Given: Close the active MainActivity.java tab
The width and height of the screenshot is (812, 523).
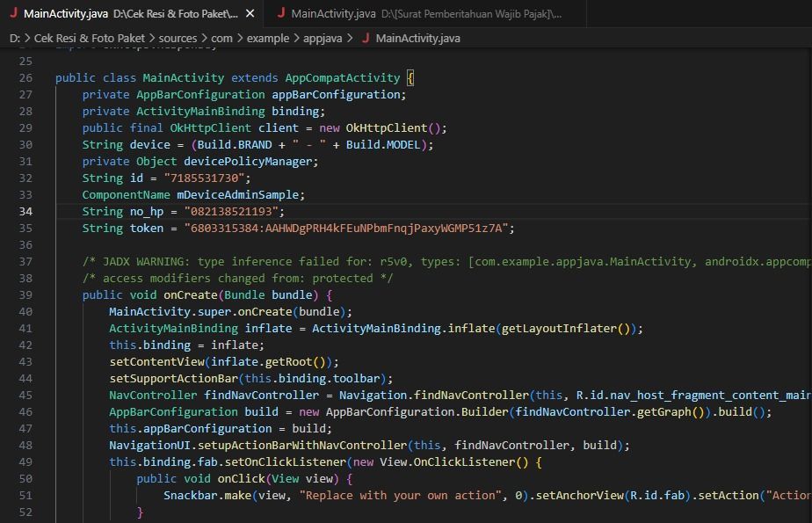Looking at the screenshot, I should pos(250,13).
